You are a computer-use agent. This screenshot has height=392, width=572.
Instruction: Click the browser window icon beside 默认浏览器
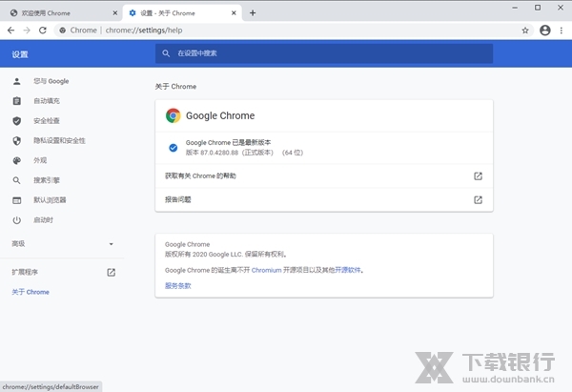17,200
